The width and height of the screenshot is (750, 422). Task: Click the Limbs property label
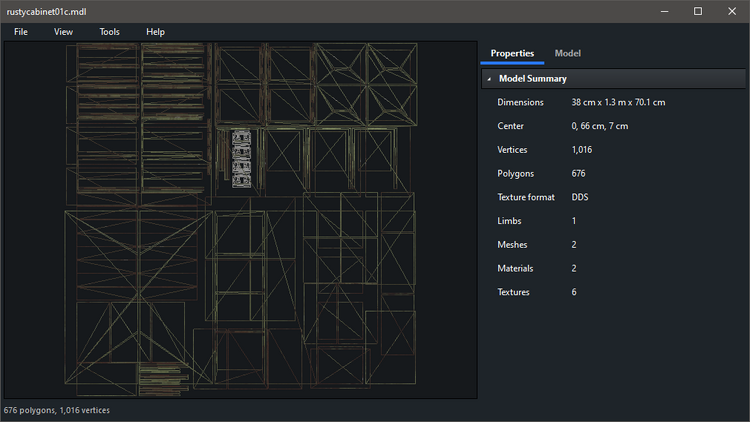pyautogui.click(x=509, y=221)
